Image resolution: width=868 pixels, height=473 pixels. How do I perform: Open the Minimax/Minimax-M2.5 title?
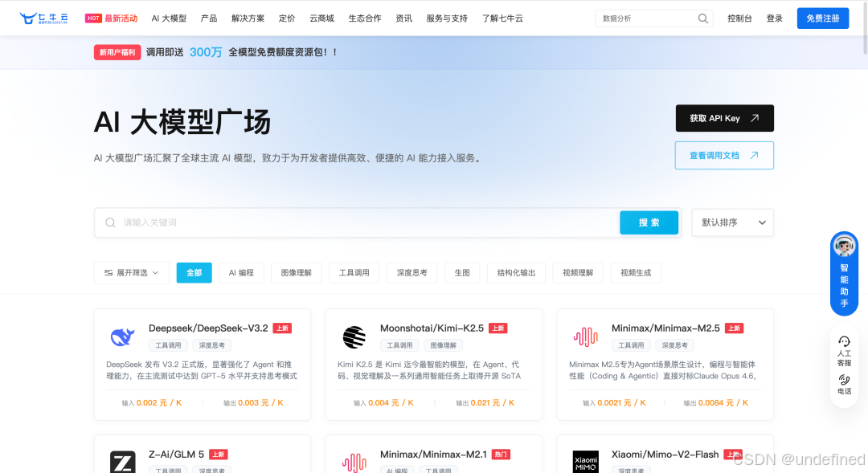pyautogui.click(x=665, y=328)
